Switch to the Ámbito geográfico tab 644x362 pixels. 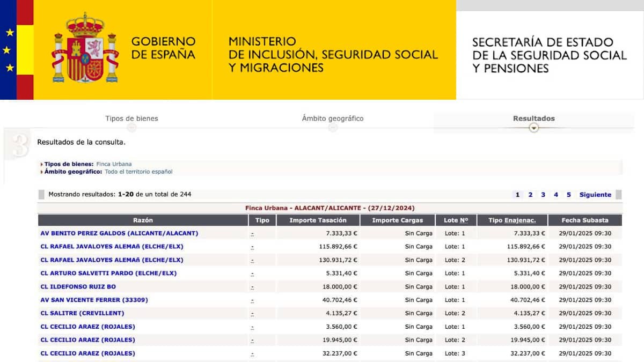pyautogui.click(x=333, y=119)
